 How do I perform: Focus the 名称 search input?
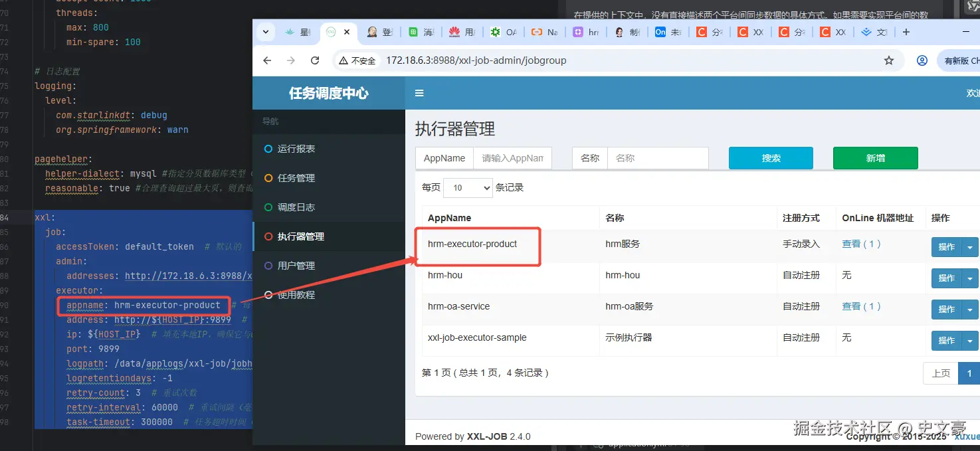pos(658,158)
